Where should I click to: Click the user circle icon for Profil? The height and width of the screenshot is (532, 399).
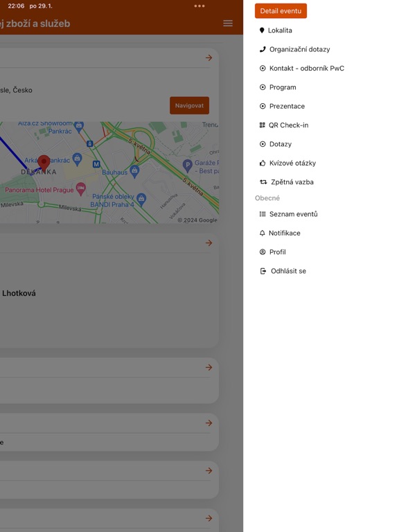click(x=263, y=252)
